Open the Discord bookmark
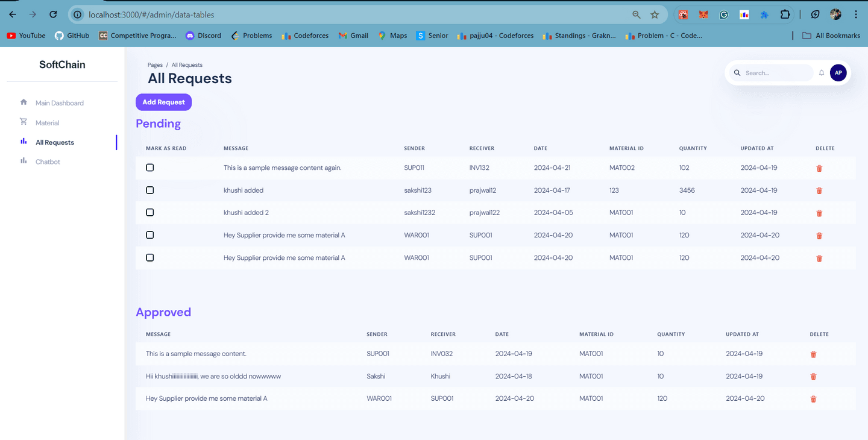The image size is (868, 440). coord(203,36)
